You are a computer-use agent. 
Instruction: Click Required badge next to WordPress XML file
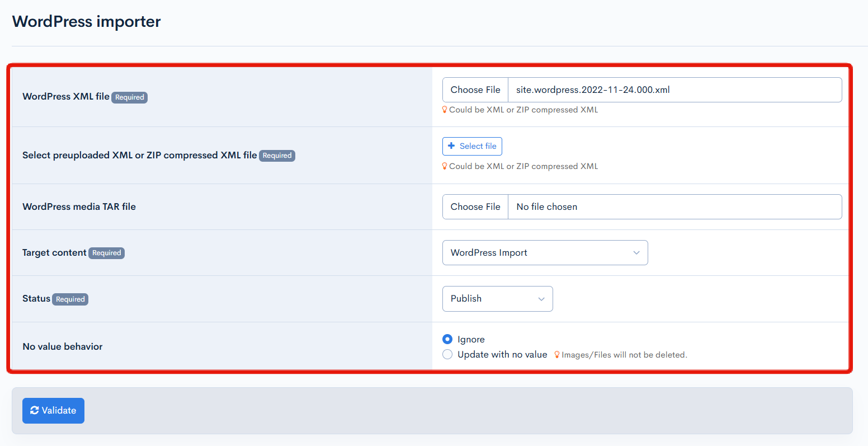130,97
